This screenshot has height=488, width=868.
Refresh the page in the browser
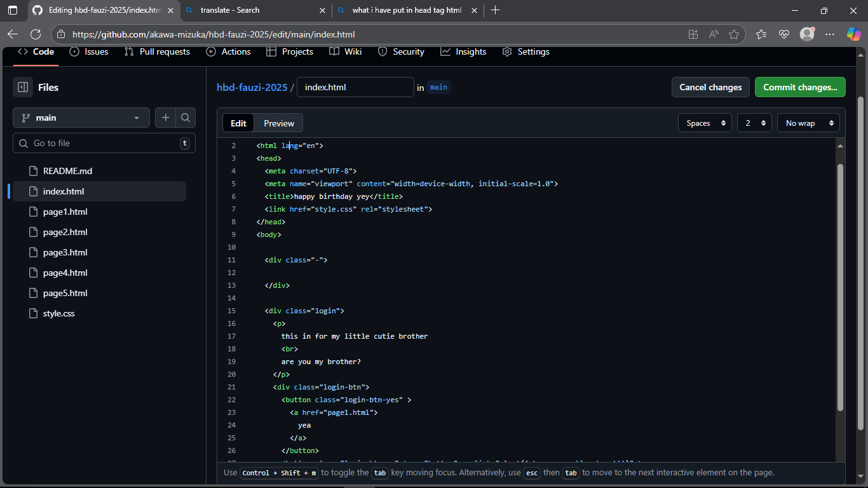tap(36, 34)
